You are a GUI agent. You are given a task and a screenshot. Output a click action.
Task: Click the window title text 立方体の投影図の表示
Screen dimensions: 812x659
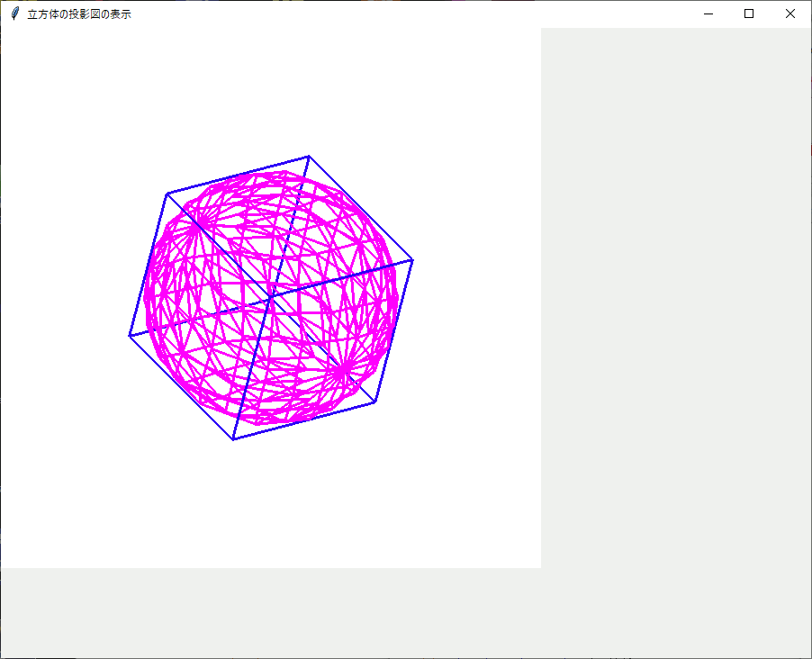[79, 14]
